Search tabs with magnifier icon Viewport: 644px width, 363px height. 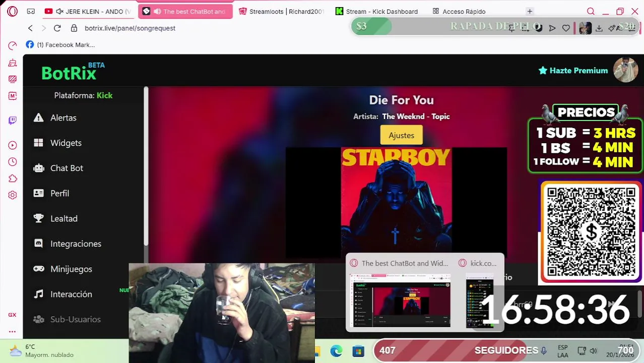(591, 11)
